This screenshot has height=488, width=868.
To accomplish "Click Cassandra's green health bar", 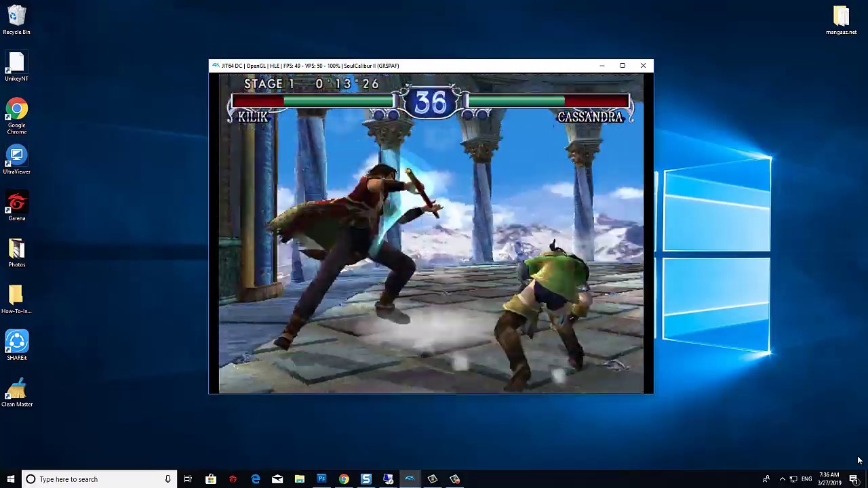I will click(517, 102).
